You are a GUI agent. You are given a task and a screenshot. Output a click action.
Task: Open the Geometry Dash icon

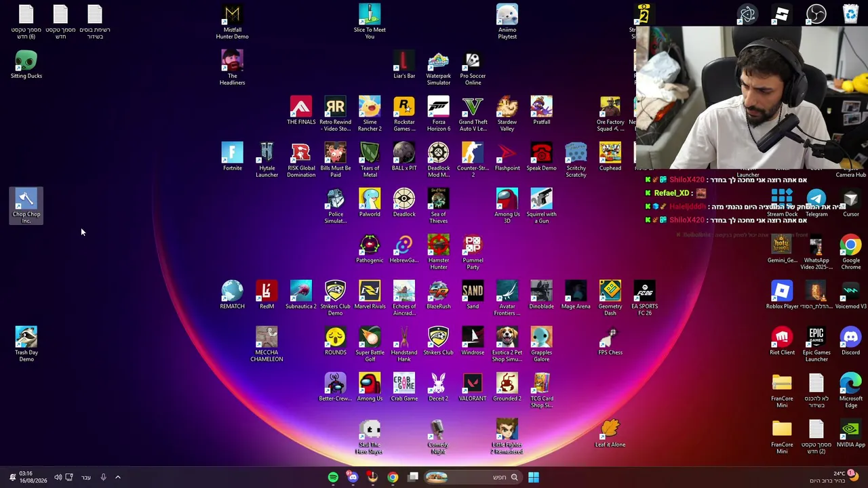(610, 298)
